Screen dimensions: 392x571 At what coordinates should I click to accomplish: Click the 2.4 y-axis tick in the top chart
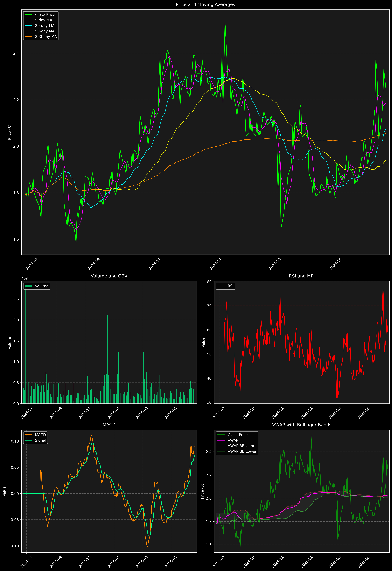tap(16, 53)
